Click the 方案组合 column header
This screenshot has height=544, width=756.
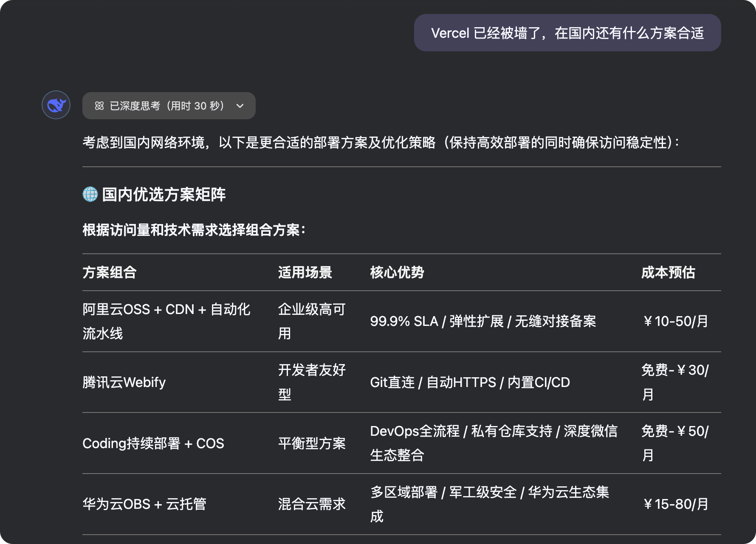(110, 272)
